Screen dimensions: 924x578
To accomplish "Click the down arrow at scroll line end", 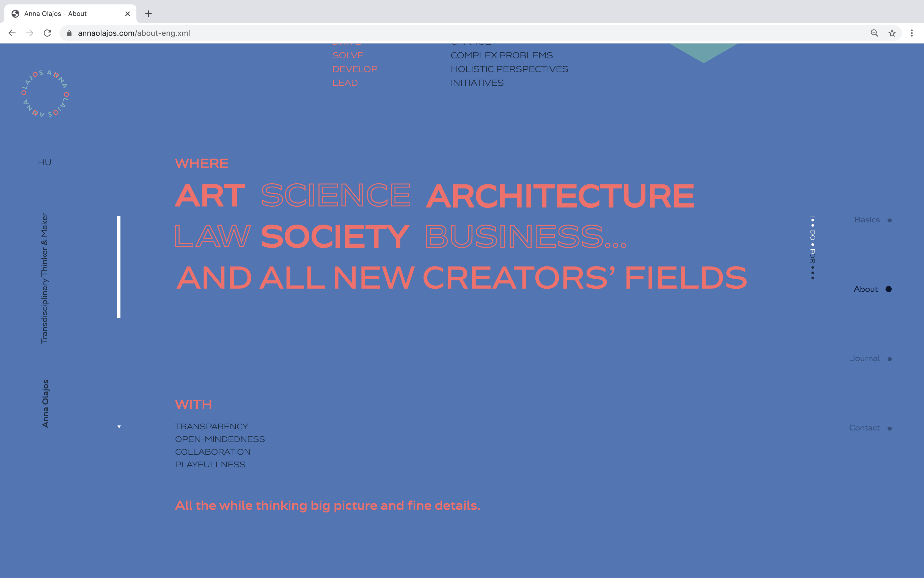I will point(119,427).
